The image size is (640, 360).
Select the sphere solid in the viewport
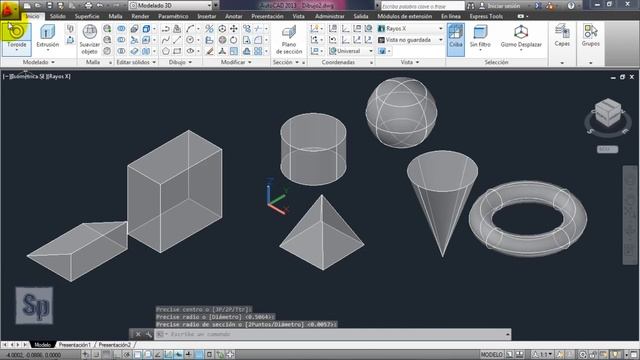point(401,113)
